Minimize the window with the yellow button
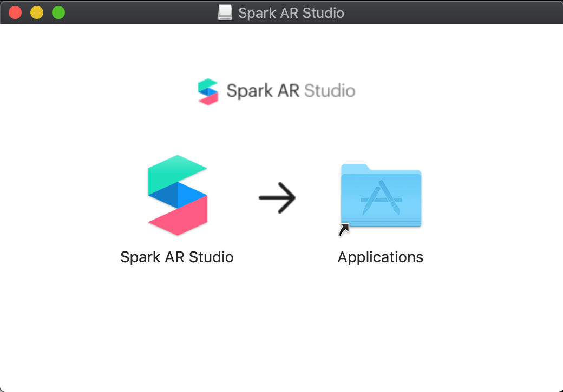Image resolution: width=563 pixels, height=392 pixels. point(37,12)
